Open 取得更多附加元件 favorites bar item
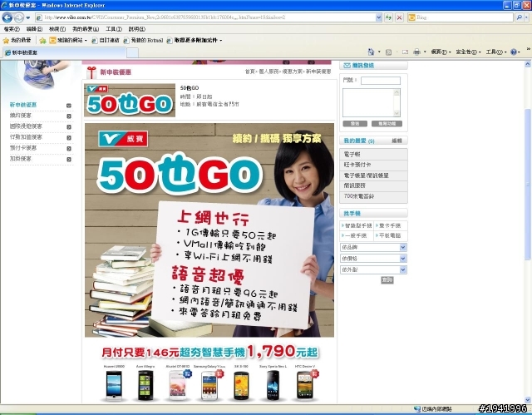 tap(195, 41)
